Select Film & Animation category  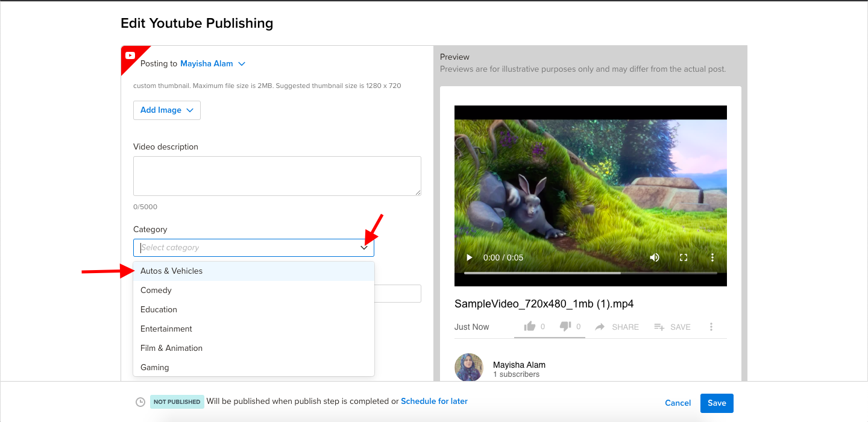pos(254,348)
